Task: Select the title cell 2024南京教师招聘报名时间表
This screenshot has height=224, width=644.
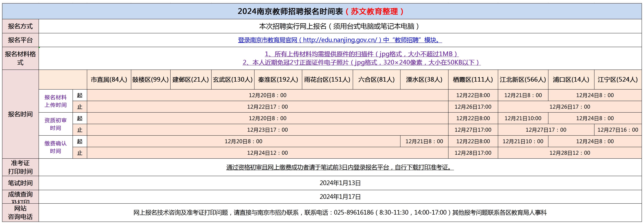Action: [x=322, y=11]
